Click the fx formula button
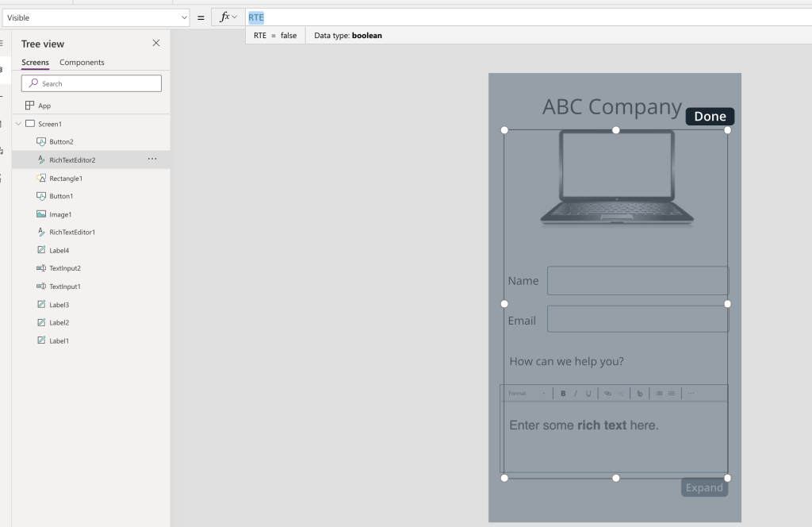The image size is (812, 527). point(228,17)
